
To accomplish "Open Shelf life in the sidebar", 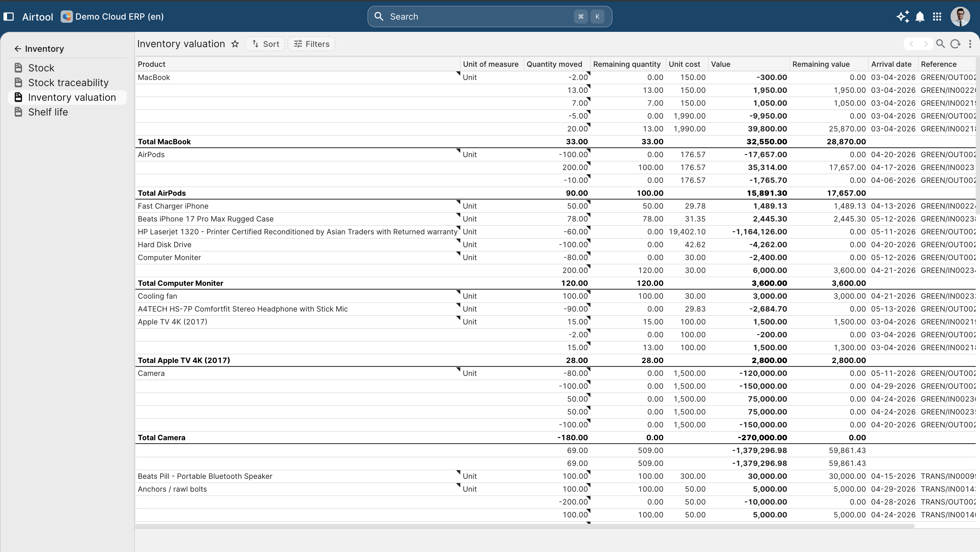I will click(x=67, y=112).
